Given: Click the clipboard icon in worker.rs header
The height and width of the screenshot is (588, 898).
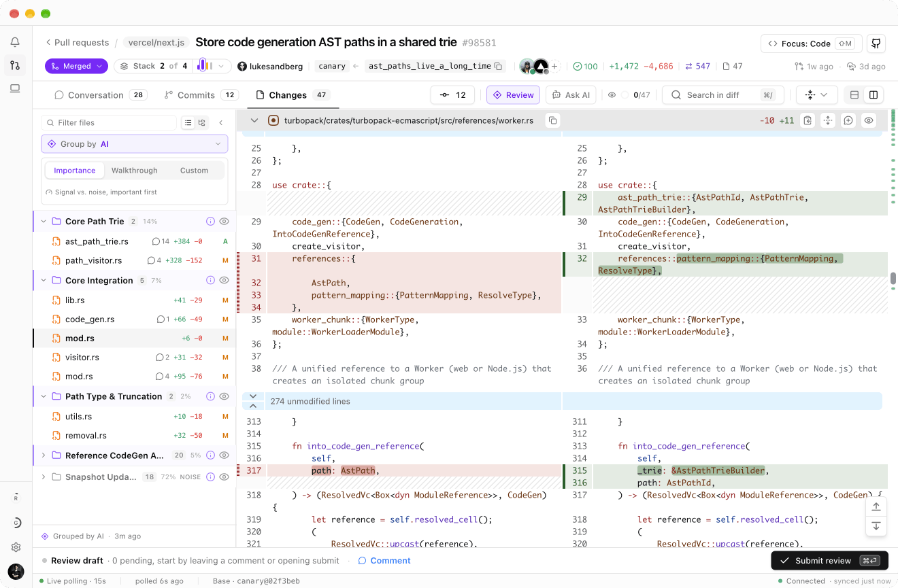Looking at the screenshot, I should 808,120.
